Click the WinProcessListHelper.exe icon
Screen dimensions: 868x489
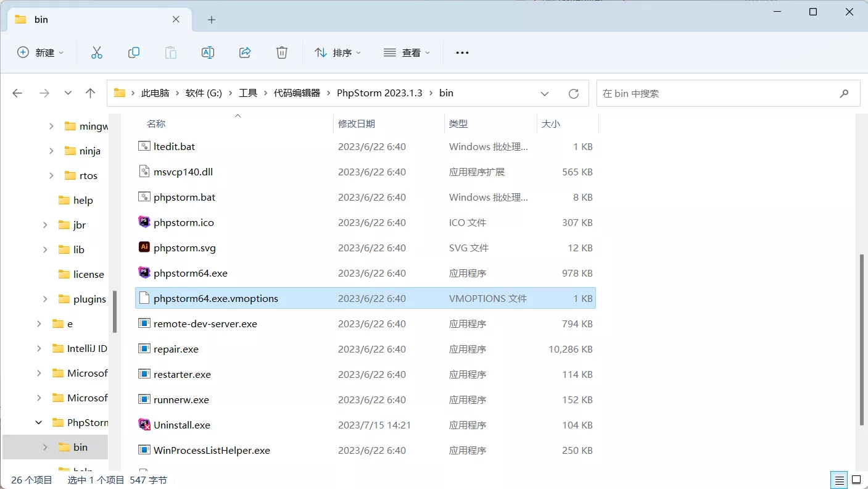pos(144,450)
